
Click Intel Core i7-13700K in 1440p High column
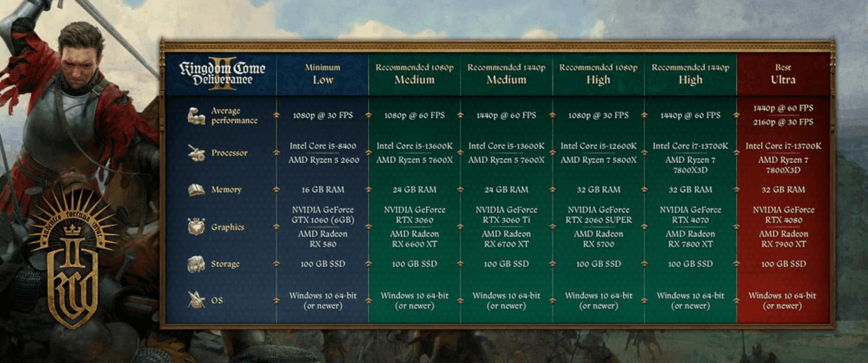690,146
